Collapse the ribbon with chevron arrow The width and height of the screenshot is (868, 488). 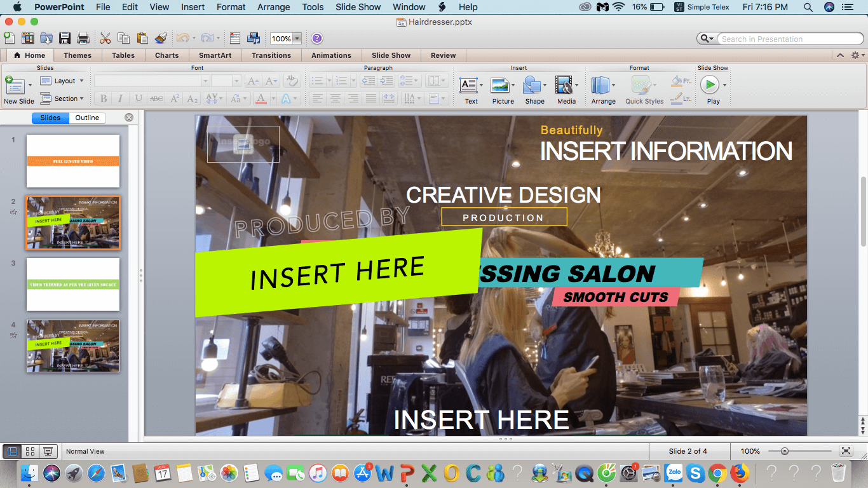pos(840,55)
